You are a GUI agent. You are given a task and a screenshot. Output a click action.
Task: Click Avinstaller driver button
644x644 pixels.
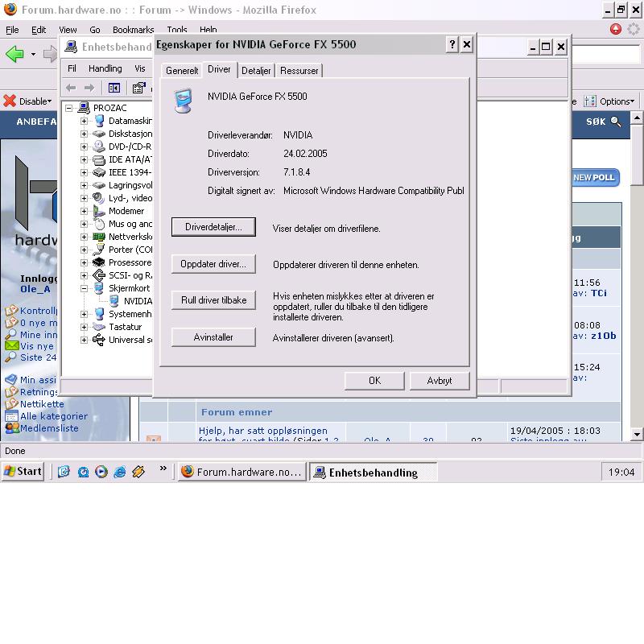click(213, 336)
